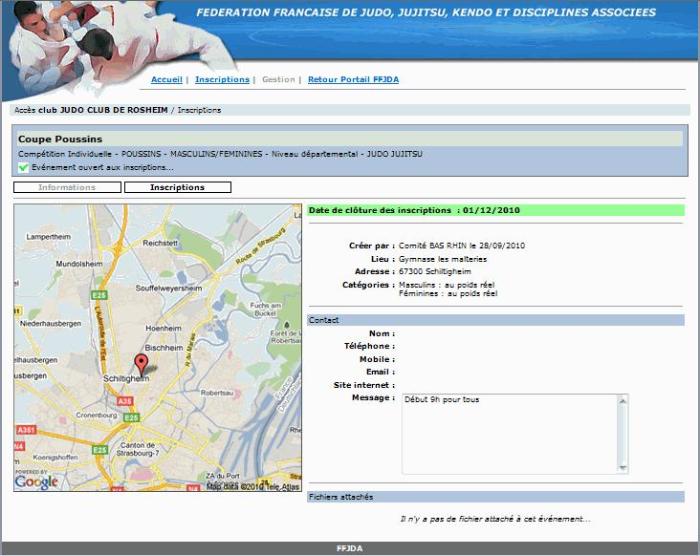Click the Contact section header bar
The width and height of the screenshot is (700, 556).
pyautogui.click(x=496, y=320)
